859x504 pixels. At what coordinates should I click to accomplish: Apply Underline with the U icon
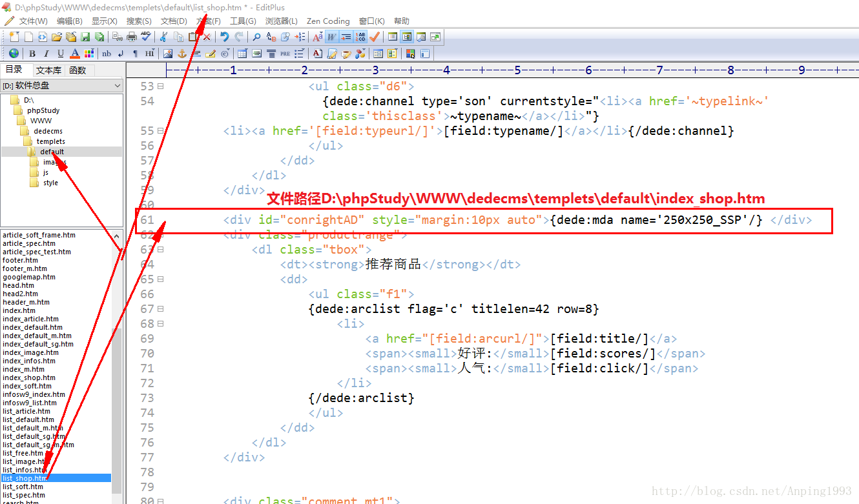pyautogui.click(x=61, y=54)
